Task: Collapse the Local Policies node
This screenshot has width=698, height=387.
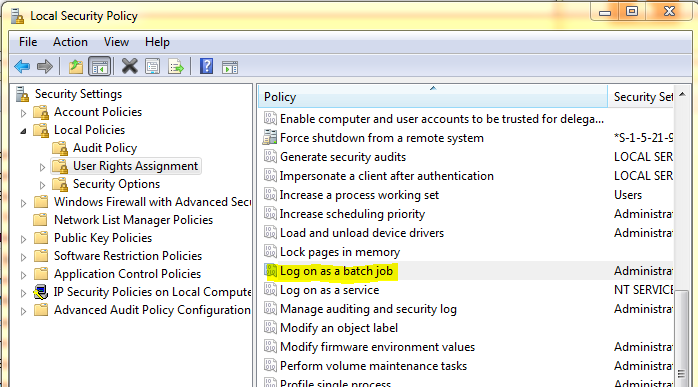Action: tap(24, 131)
